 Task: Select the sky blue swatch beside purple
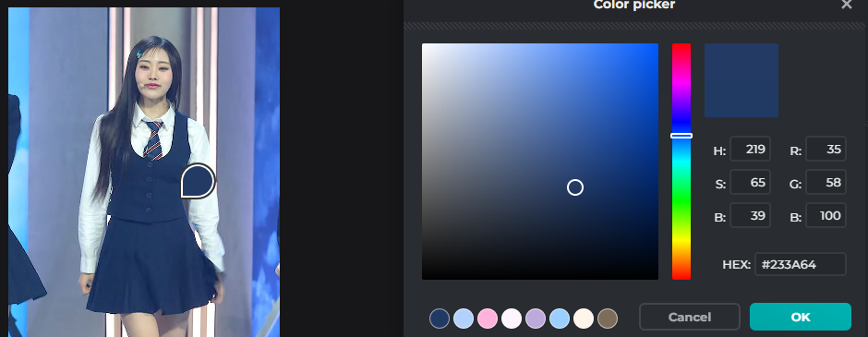pyautogui.click(x=560, y=319)
